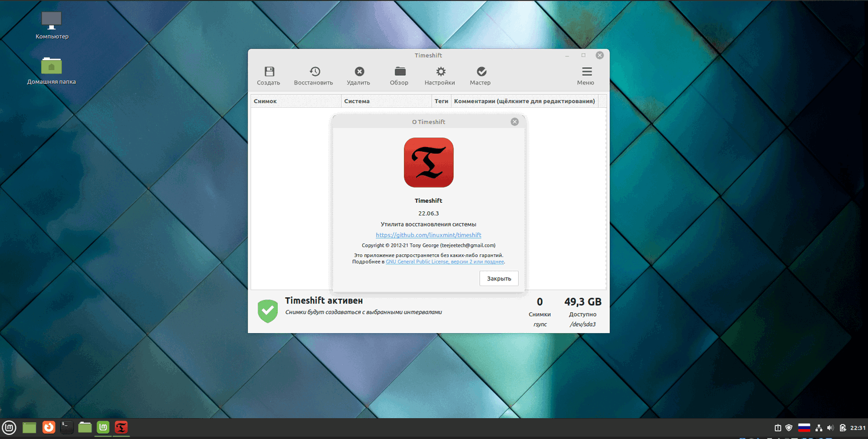The width and height of the screenshot is (868, 439).
Task: Open the update notification tray icon with exclamation mark
Action: [778, 428]
